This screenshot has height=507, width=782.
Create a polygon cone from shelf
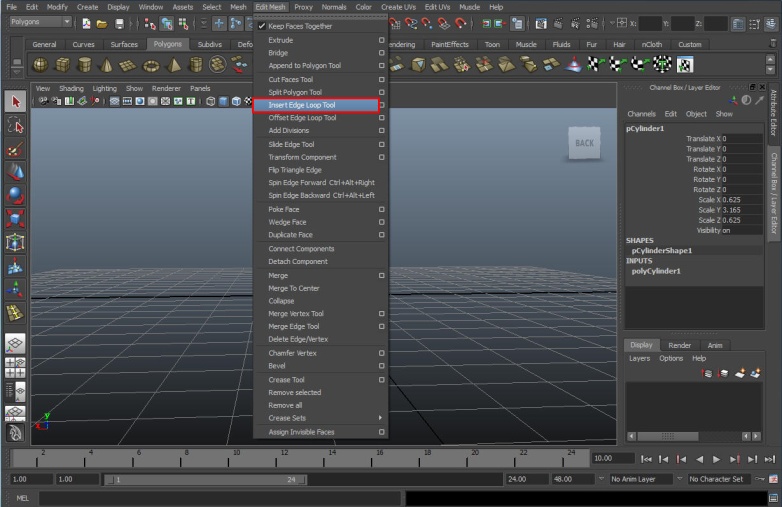point(106,65)
